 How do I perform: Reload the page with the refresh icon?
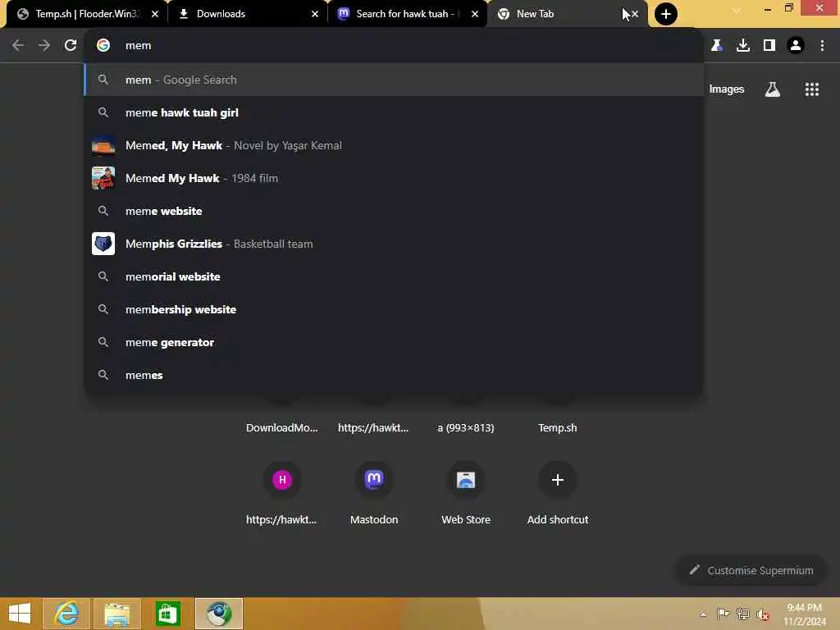[x=71, y=46]
